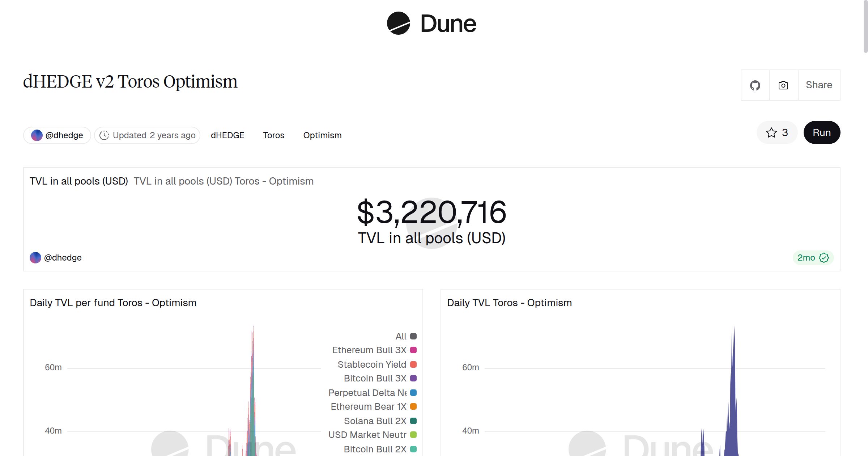This screenshot has height=456, width=868.
Task: Click the updated clock icon
Action: pyautogui.click(x=104, y=135)
